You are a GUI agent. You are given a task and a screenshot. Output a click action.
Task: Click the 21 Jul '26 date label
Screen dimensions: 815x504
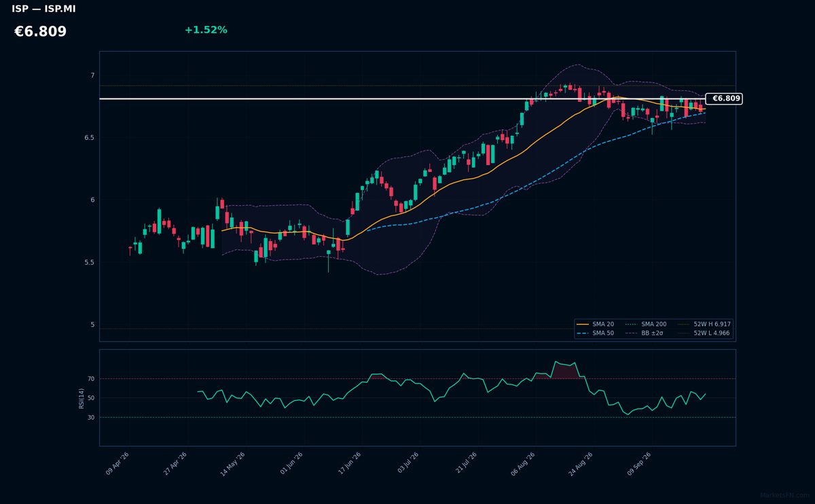[466, 463]
